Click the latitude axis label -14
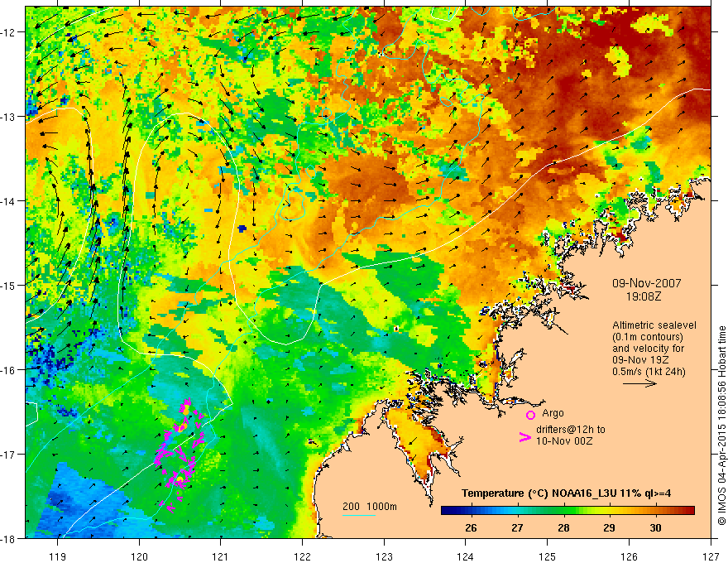 click(9, 201)
